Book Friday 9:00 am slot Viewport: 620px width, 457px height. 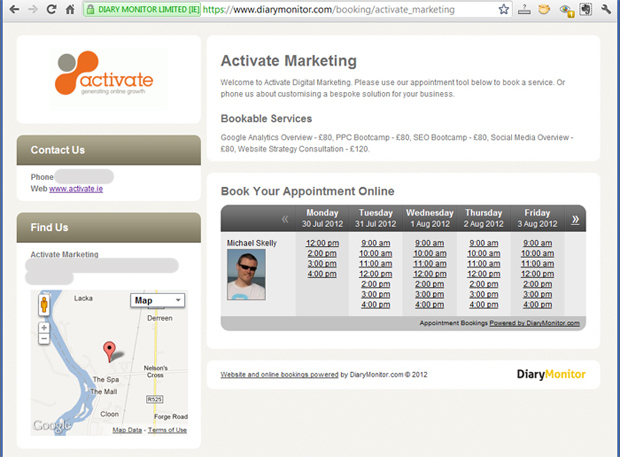[537, 243]
